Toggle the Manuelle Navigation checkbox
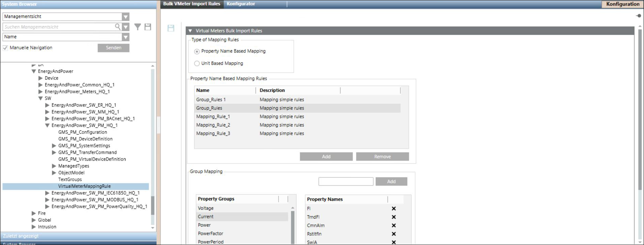 click(5, 48)
